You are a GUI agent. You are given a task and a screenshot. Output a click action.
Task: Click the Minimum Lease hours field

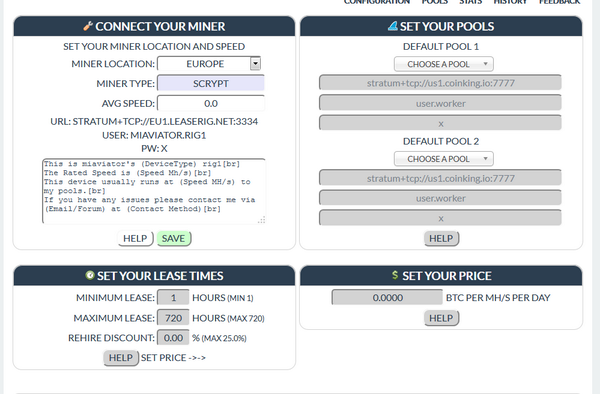[x=173, y=298]
